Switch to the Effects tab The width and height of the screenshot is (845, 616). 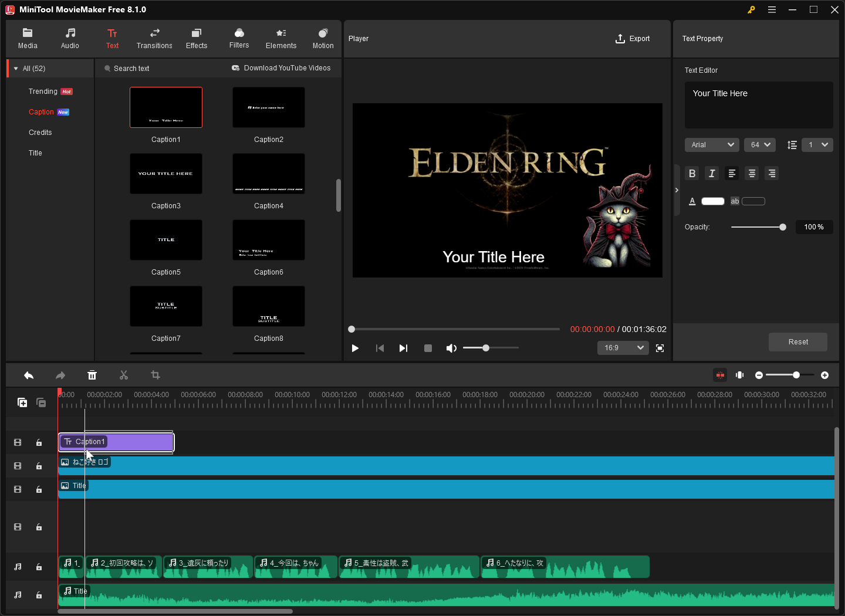point(197,39)
